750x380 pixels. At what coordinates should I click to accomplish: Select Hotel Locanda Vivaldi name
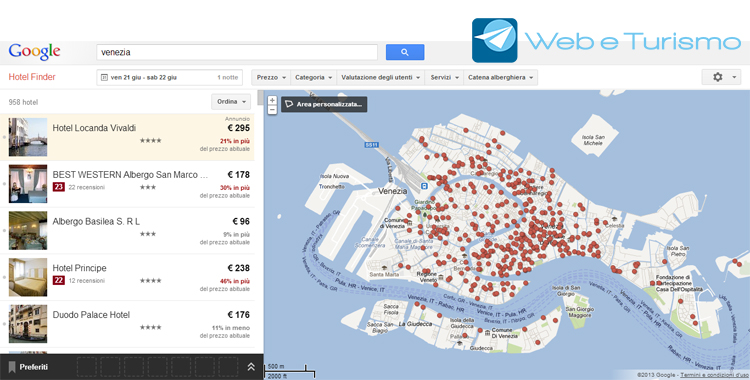(x=94, y=128)
